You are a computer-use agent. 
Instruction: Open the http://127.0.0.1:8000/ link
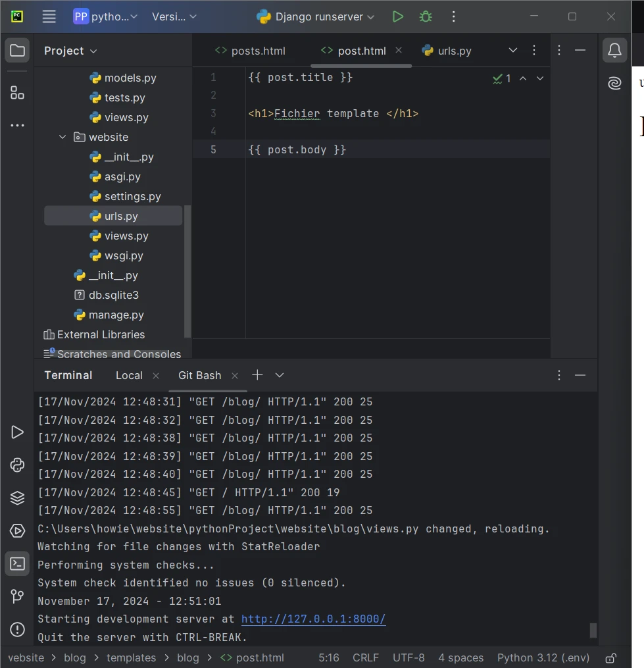click(313, 619)
